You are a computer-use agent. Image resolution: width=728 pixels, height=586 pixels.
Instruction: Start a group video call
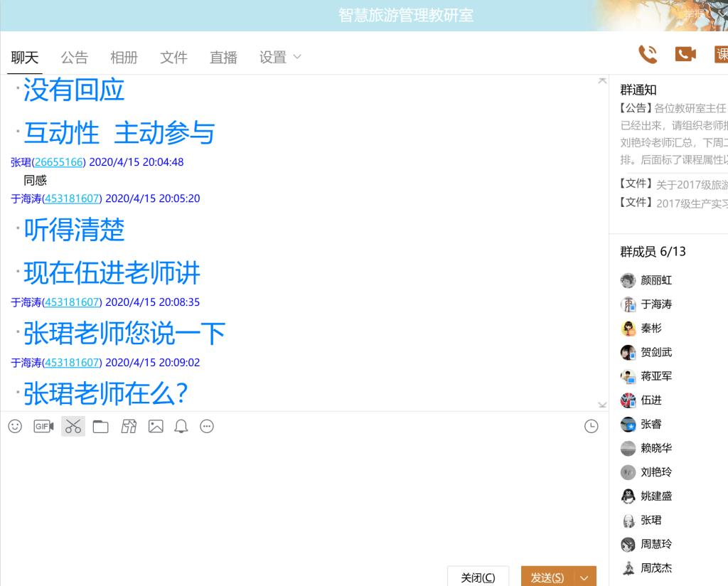tap(685, 55)
